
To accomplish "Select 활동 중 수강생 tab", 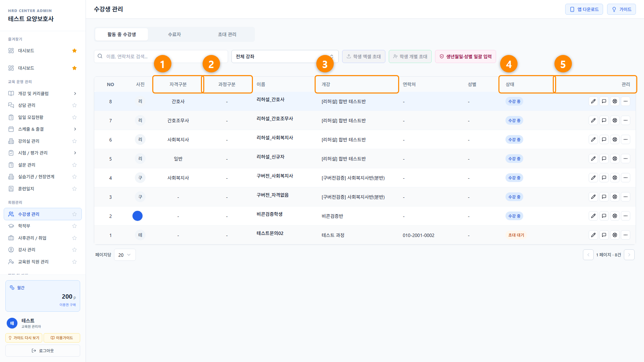I will [121, 34].
